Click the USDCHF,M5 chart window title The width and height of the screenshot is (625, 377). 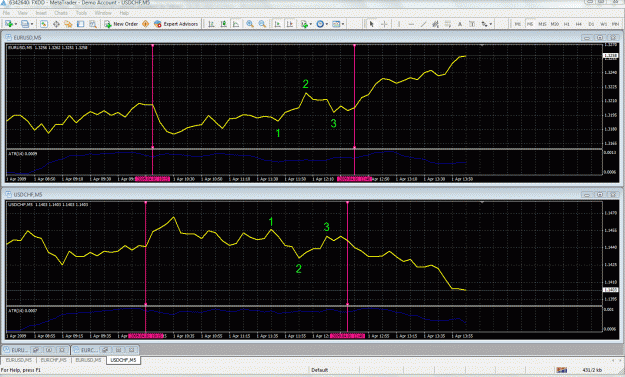tap(28, 194)
